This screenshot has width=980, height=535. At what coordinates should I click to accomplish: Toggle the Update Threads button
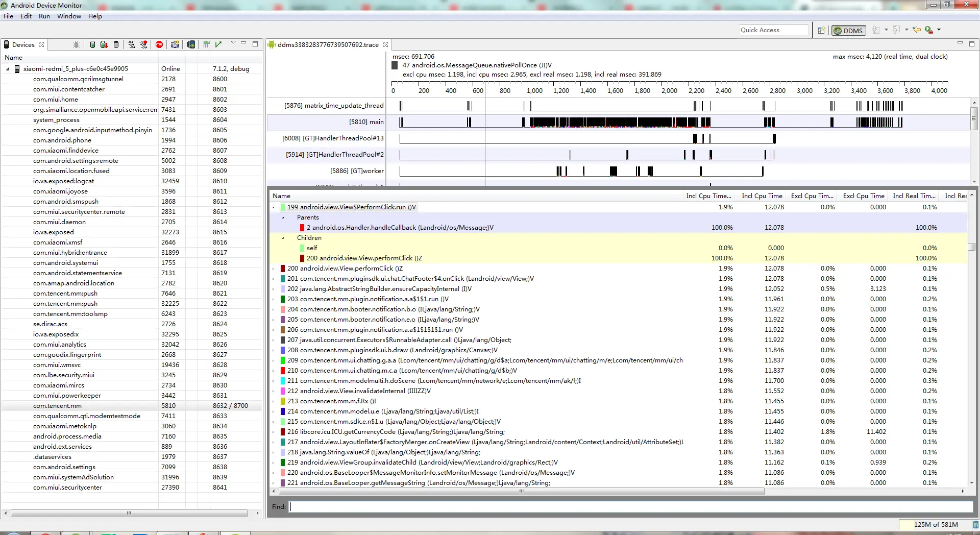[x=132, y=44]
